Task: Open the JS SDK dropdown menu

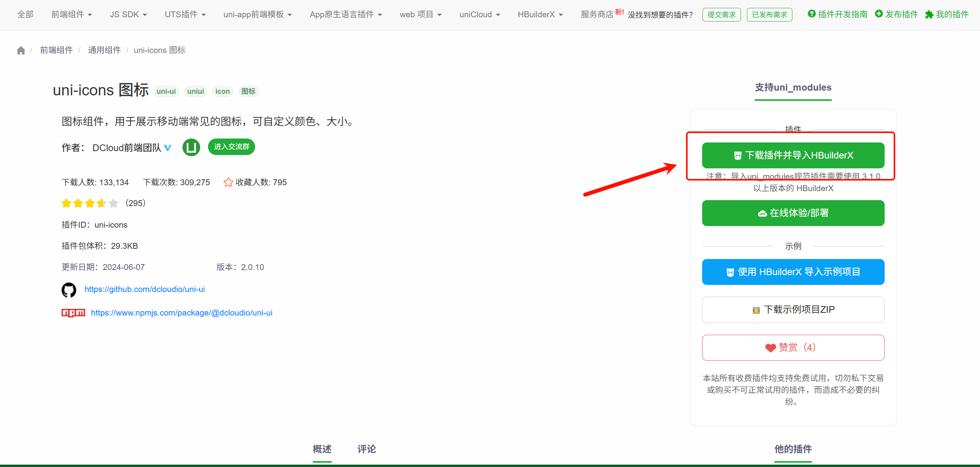Action: coord(128,15)
